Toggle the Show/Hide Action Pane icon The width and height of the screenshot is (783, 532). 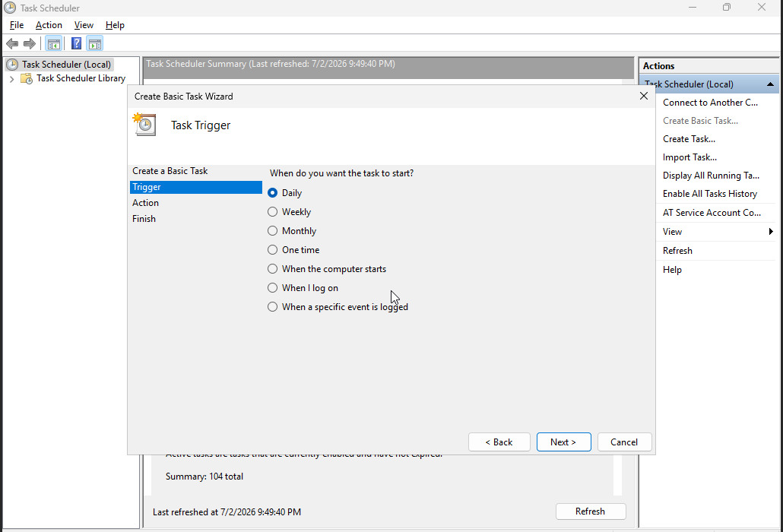pos(95,44)
